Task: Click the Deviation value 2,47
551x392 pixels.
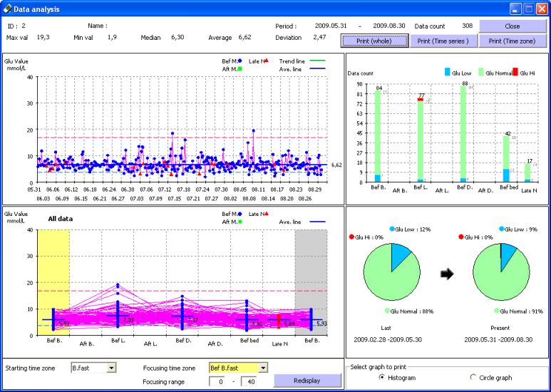Action: click(x=319, y=37)
